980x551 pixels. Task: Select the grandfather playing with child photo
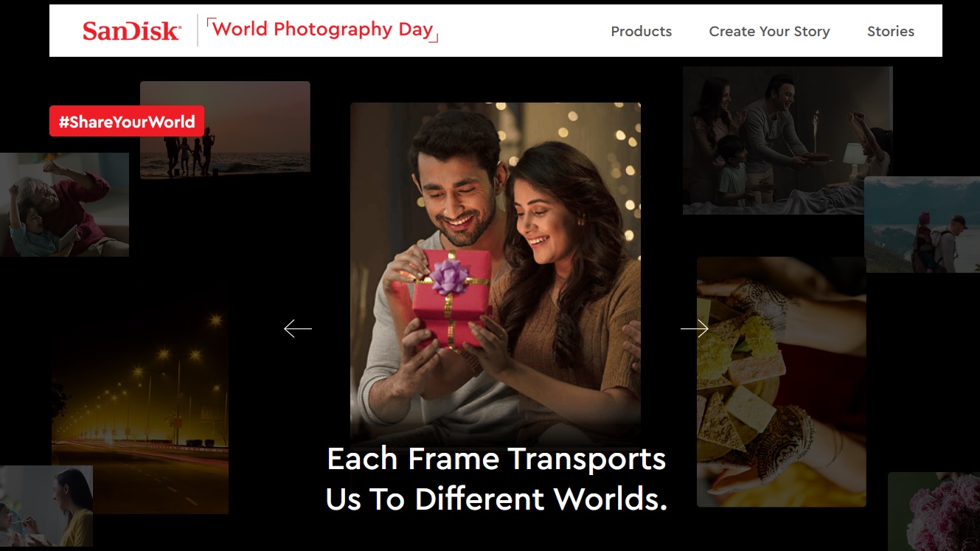64,204
